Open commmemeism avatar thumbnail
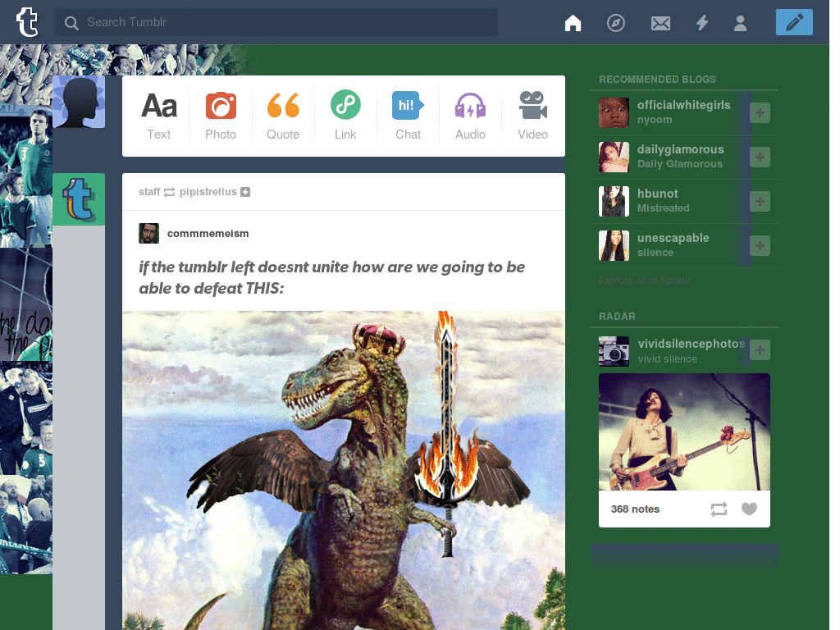 tap(149, 234)
